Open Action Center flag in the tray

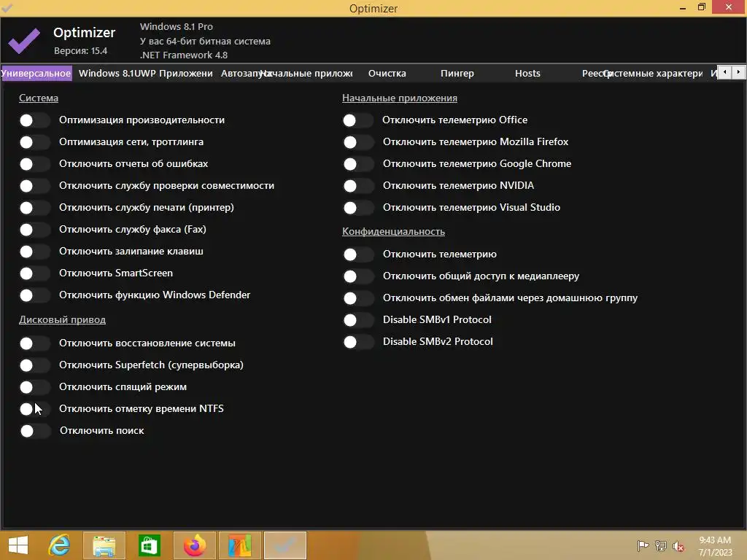pyautogui.click(x=643, y=545)
